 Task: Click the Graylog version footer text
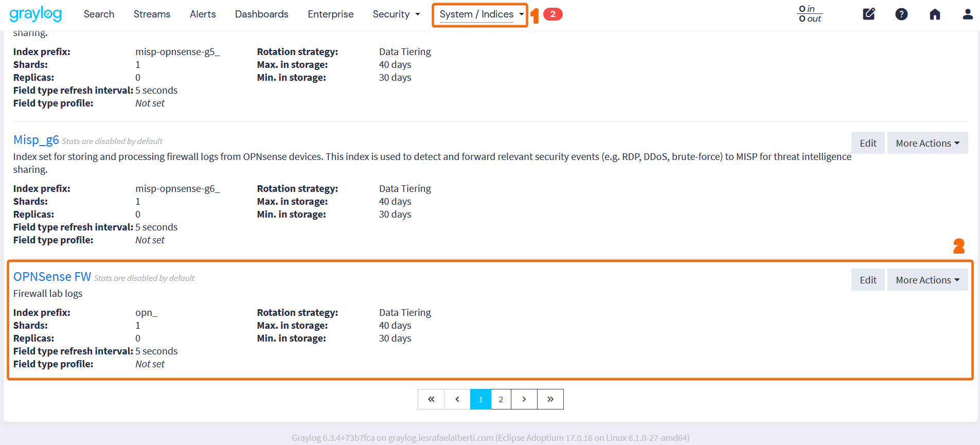490,438
